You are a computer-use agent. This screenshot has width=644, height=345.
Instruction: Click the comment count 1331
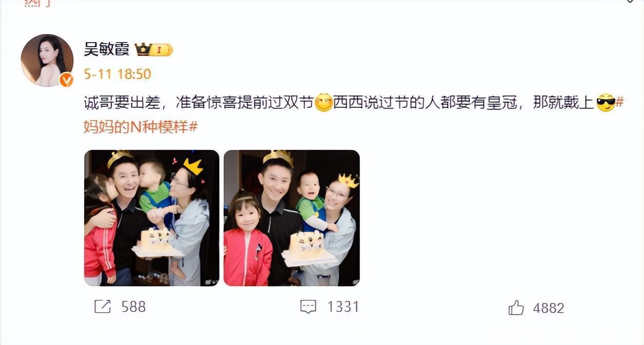(x=343, y=307)
